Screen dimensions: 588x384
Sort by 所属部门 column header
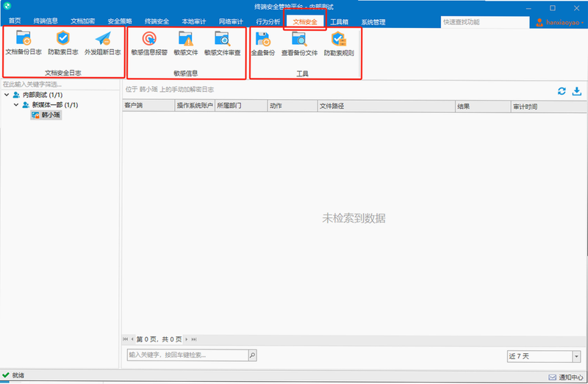coord(241,106)
